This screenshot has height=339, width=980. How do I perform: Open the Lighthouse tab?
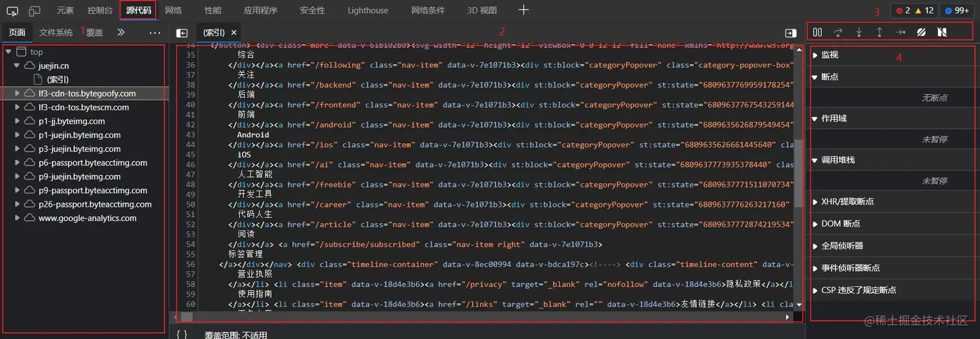tap(367, 10)
